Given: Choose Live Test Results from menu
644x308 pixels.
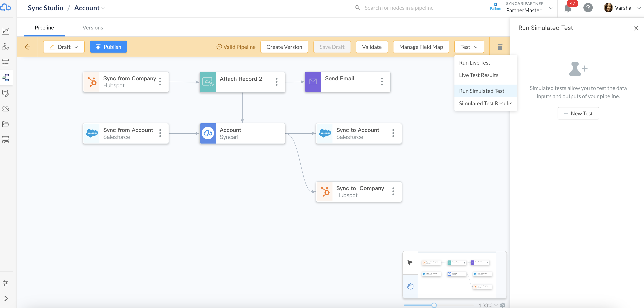Looking at the screenshot, I should [x=486, y=75].
